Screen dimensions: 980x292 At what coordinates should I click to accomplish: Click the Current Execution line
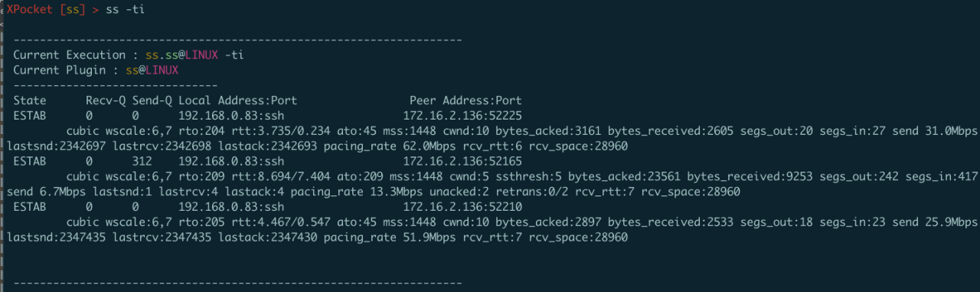[x=129, y=55]
